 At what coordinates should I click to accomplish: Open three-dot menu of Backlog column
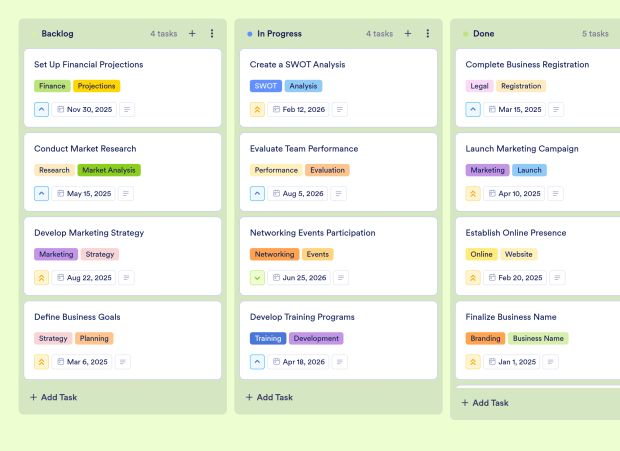coord(212,34)
